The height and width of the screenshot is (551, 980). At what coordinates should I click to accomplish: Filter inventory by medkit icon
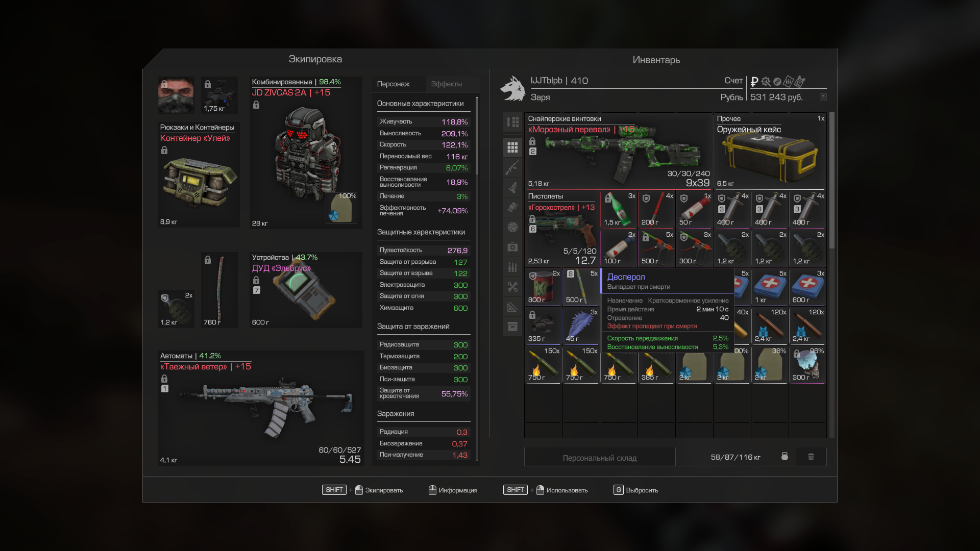(512, 247)
